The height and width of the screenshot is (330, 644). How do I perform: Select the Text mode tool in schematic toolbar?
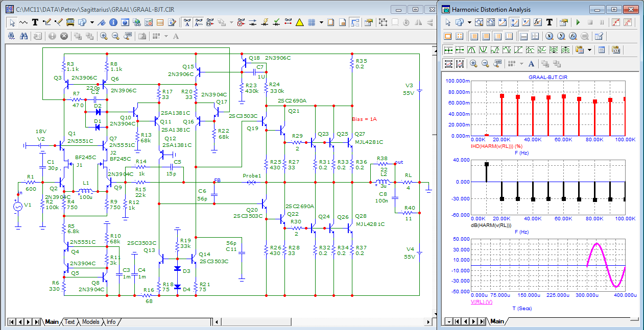(x=35, y=22)
